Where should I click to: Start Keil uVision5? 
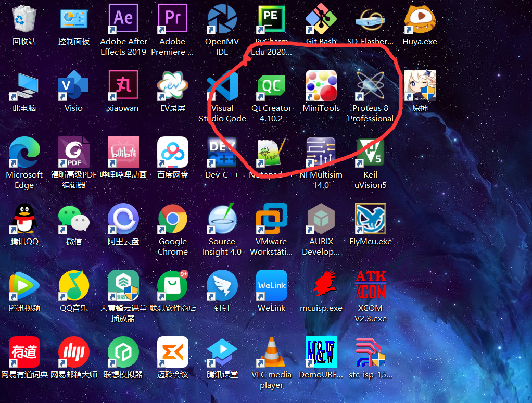pos(370,153)
